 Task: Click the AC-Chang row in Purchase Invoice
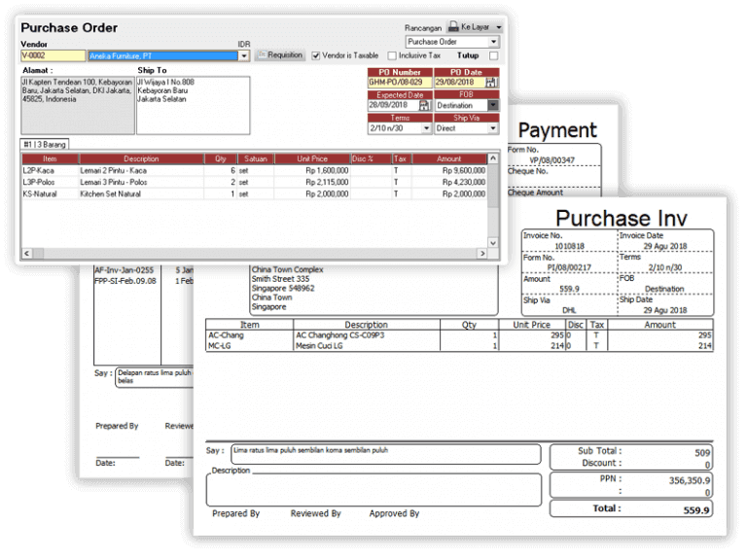point(459,335)
